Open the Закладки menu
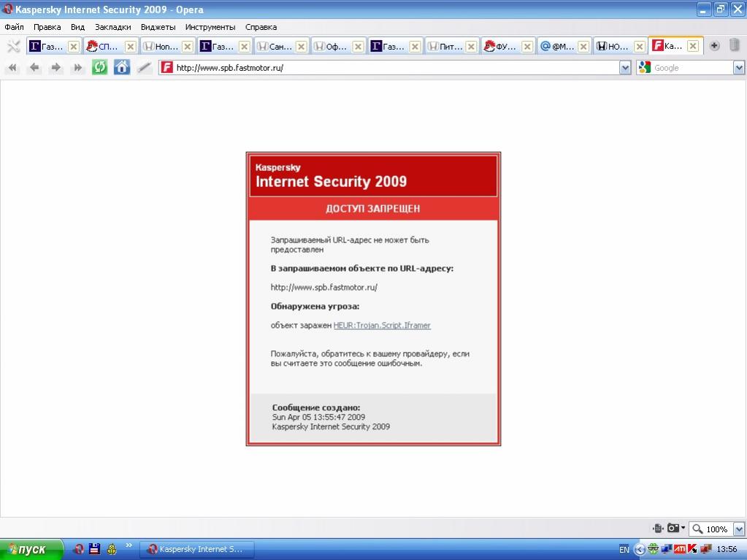Screen dimensions: 747x560 113,27
